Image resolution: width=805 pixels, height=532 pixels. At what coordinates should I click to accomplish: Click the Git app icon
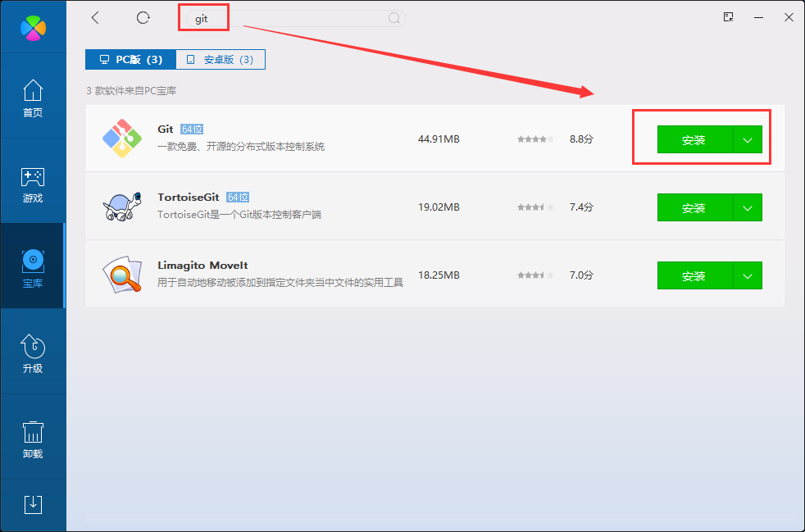(x=122, y=139)
